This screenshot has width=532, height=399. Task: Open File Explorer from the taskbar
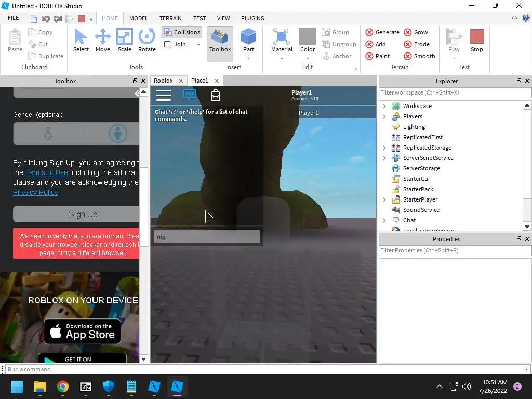pyautogui.click(x=39, y=387)
